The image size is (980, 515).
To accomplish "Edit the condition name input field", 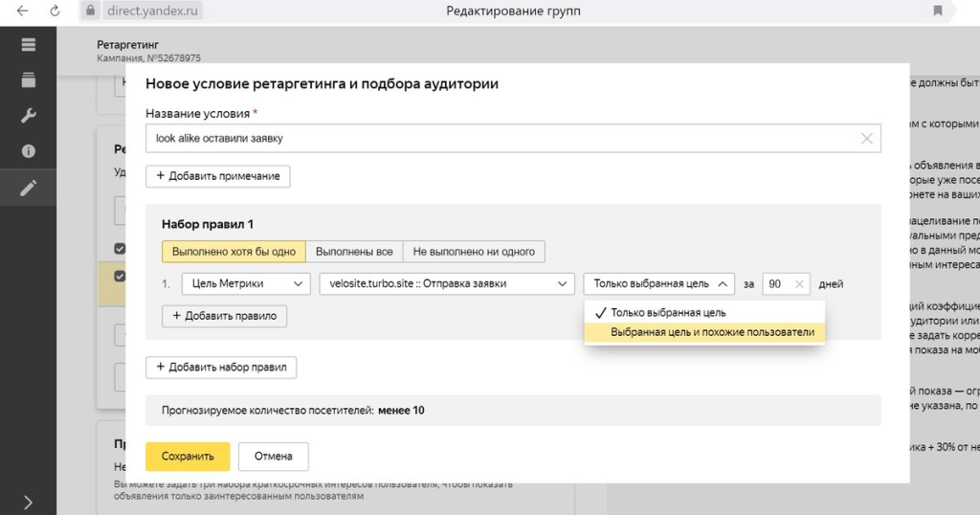I will [x=513, y=139].
